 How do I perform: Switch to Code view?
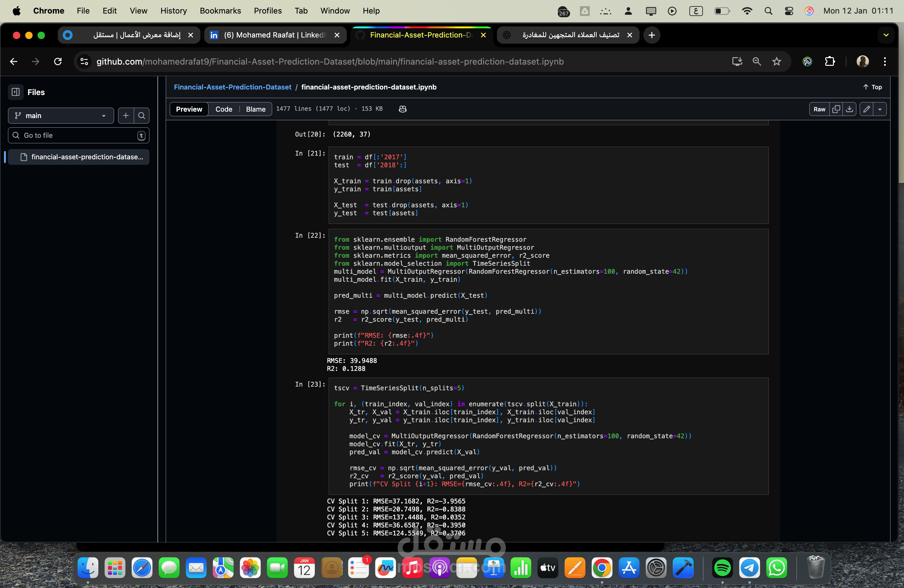[x=224, y=109]
